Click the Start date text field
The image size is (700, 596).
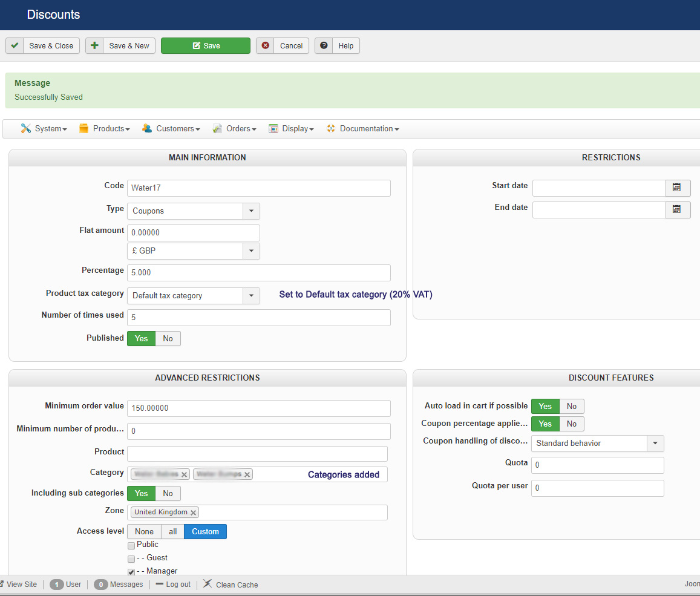599,188
